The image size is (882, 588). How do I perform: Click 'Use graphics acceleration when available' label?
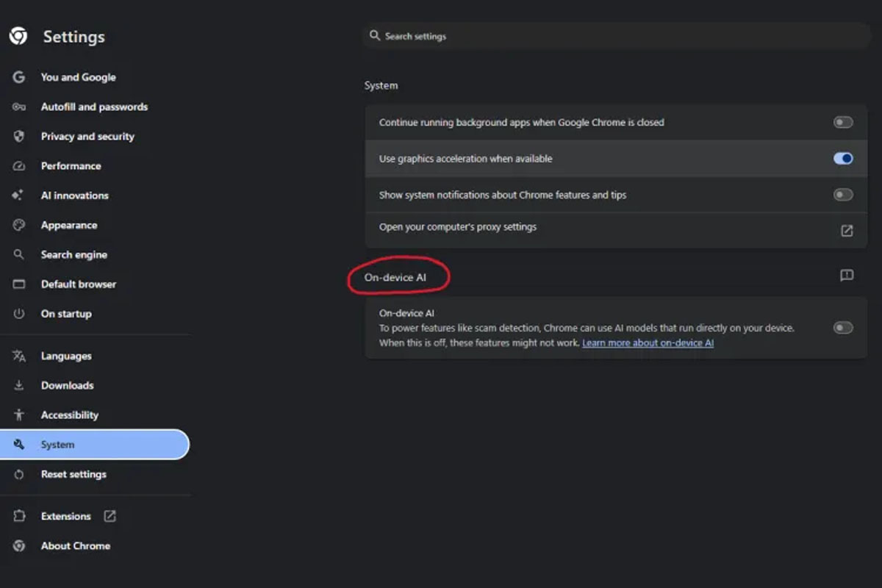(465, 158)
